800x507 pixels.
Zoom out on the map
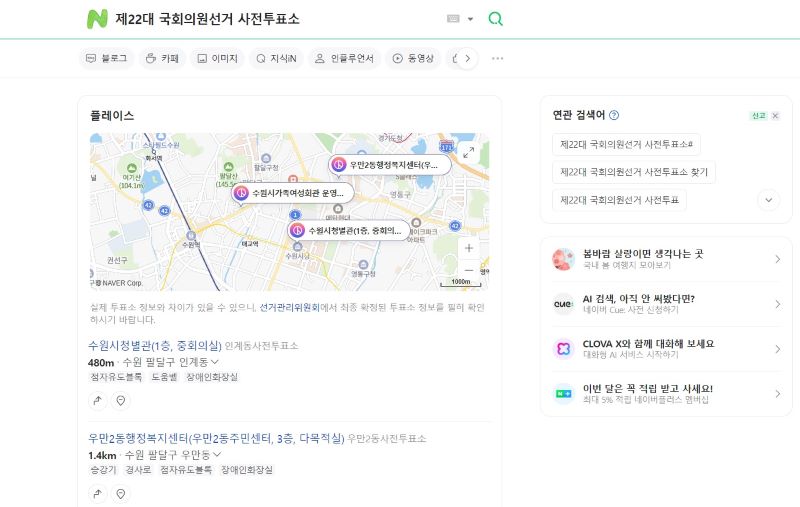pos(469,270)
